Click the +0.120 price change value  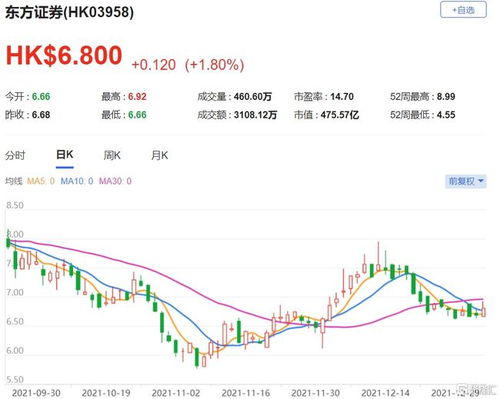pos(154,65)
